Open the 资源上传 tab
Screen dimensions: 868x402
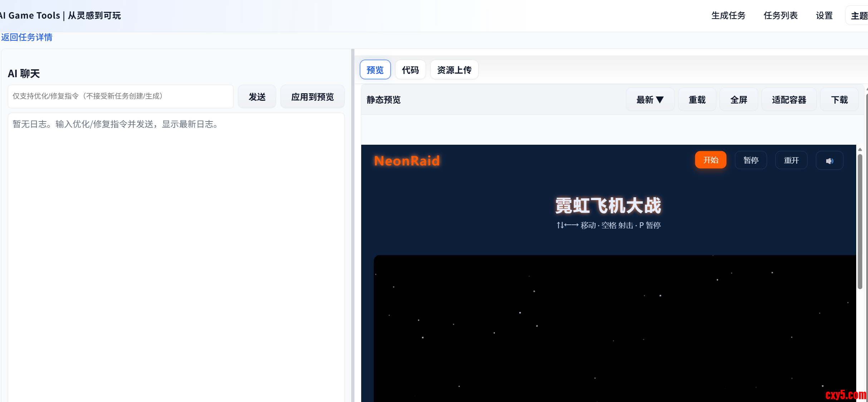454,70
